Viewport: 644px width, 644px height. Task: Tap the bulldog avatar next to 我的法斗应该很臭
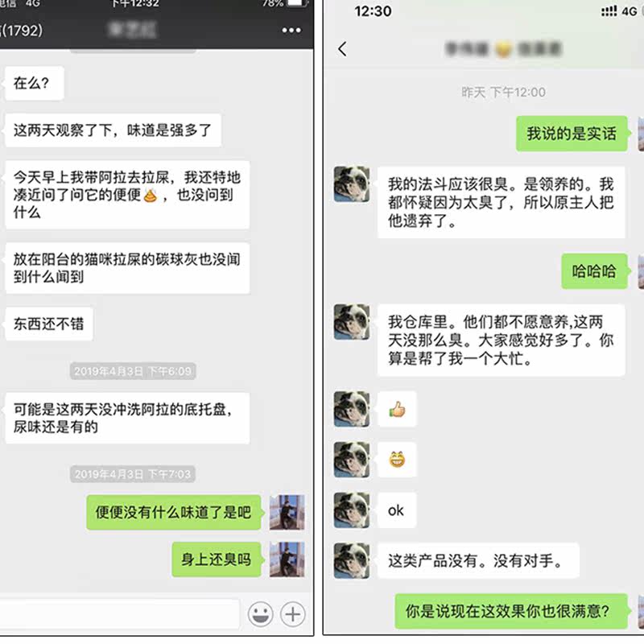352,184
